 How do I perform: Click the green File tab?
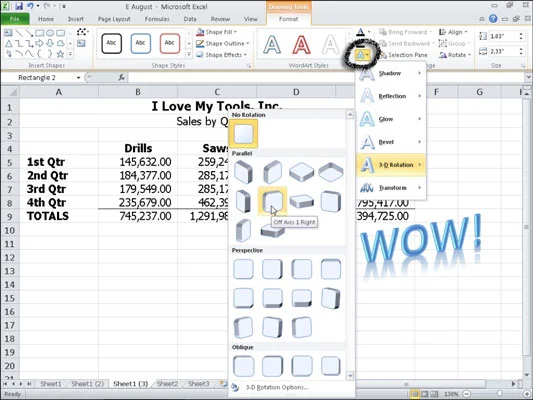click(15, 19)
